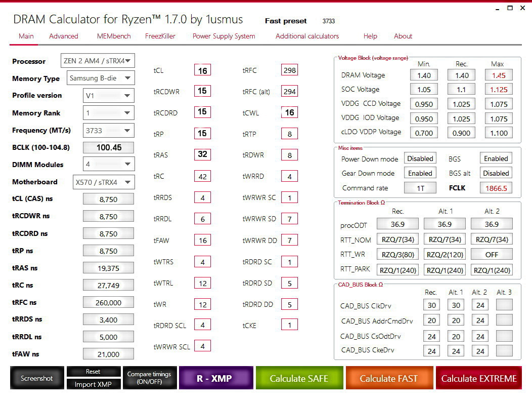Image resolution: width=532 pixels, height=400 pixels.
Task: Click the tCKE value box
Action: point(289,325)
